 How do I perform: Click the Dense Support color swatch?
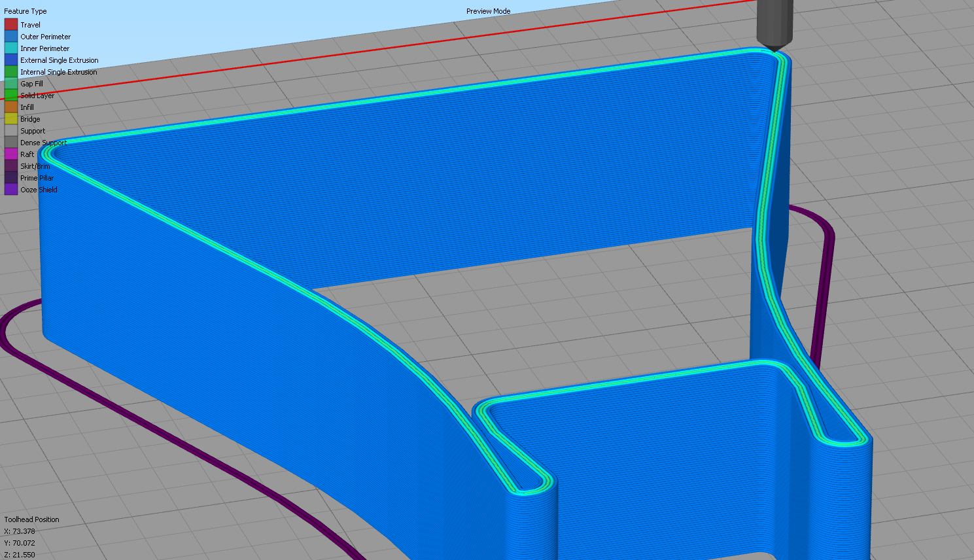click(11, 143)
